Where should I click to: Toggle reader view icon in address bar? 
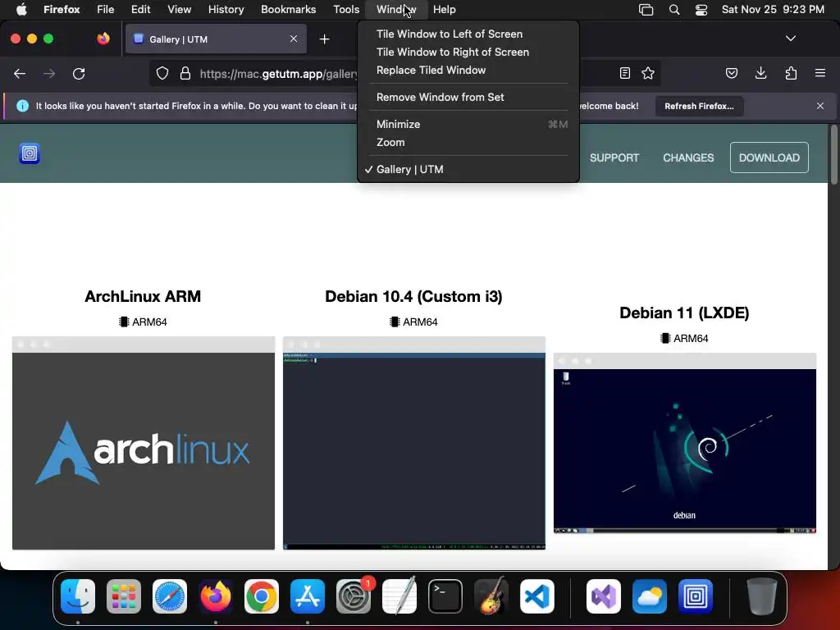coord(624,73)
